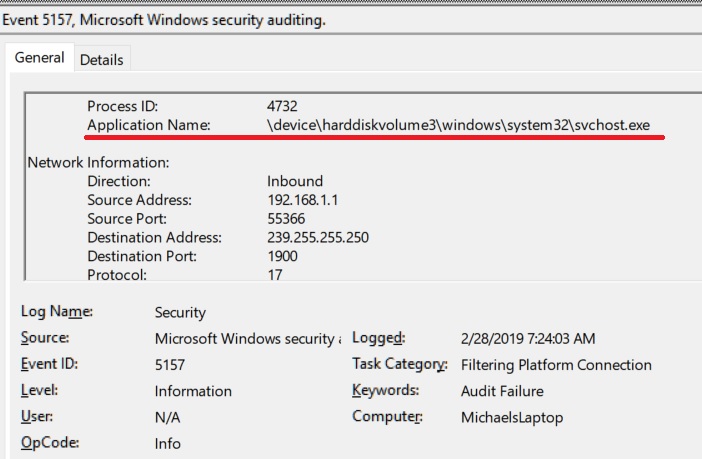Click the Computer value MichaelsLaptop
This screenshot has height=459, width=702.
512,418
